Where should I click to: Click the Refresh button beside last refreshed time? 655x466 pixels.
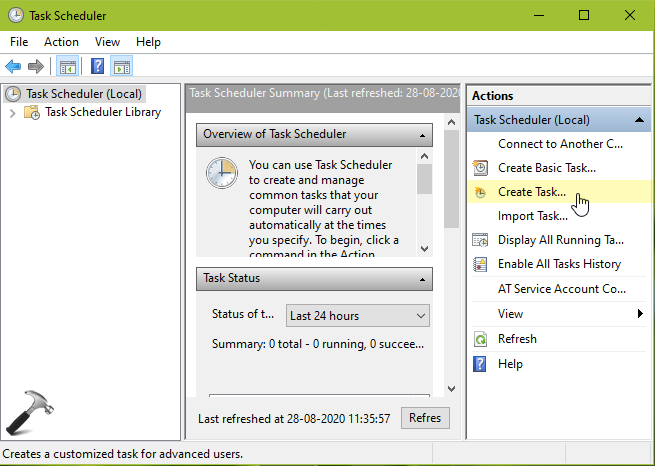425,418
